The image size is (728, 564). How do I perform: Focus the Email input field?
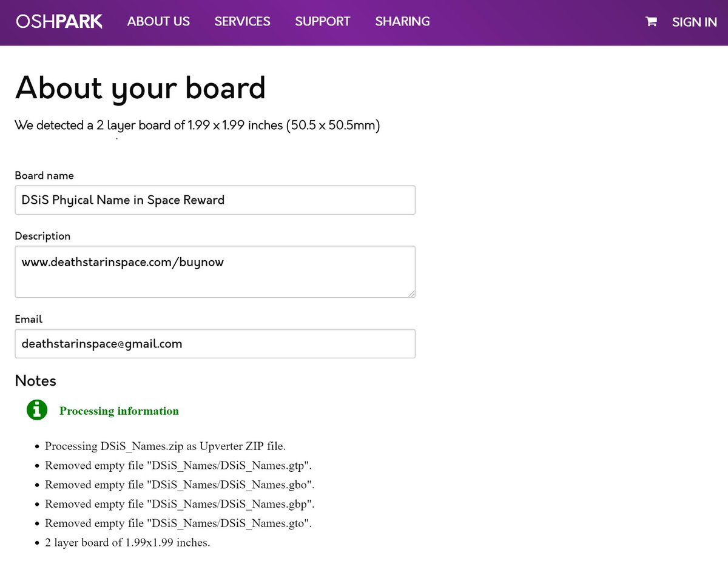[215, 344]
